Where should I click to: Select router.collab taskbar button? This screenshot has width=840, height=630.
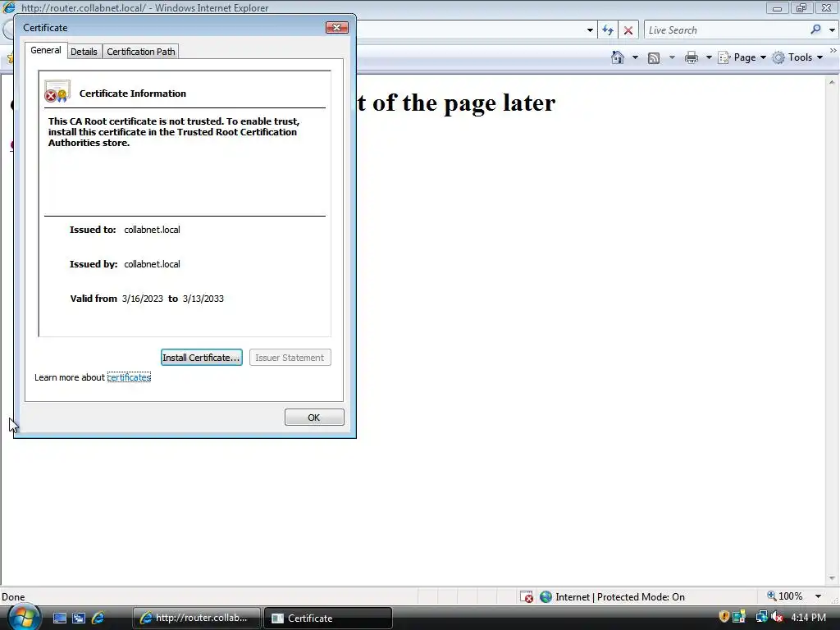197,619
